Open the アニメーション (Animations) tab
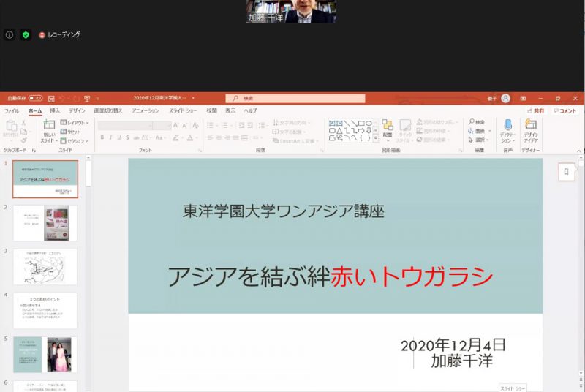The height and width of the screenshot is (392, 585). (x=146, y=110)
